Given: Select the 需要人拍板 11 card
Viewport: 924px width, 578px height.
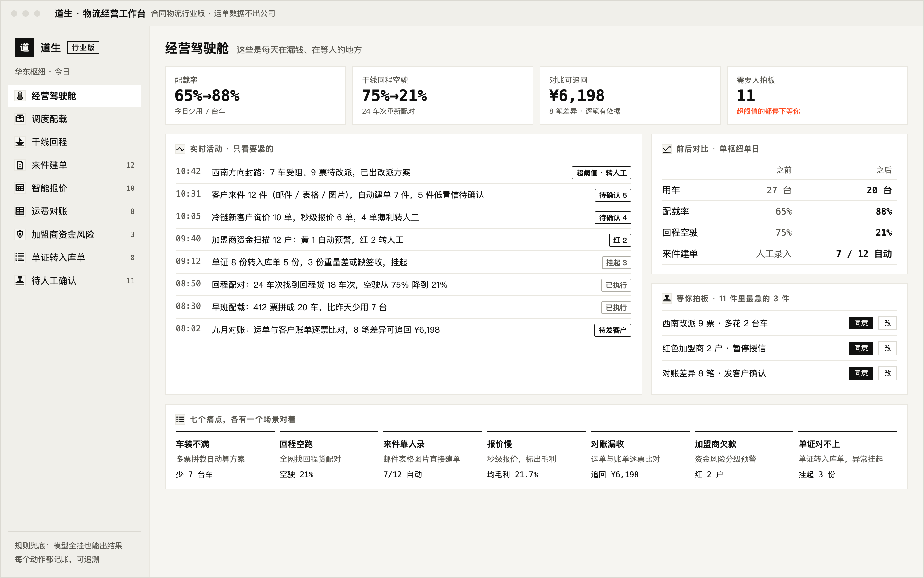Looking at the screenshot, I should (817, 96).
